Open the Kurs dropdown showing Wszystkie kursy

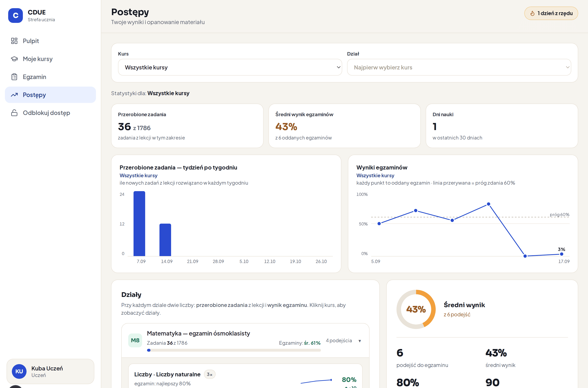(x=230, y=67)
